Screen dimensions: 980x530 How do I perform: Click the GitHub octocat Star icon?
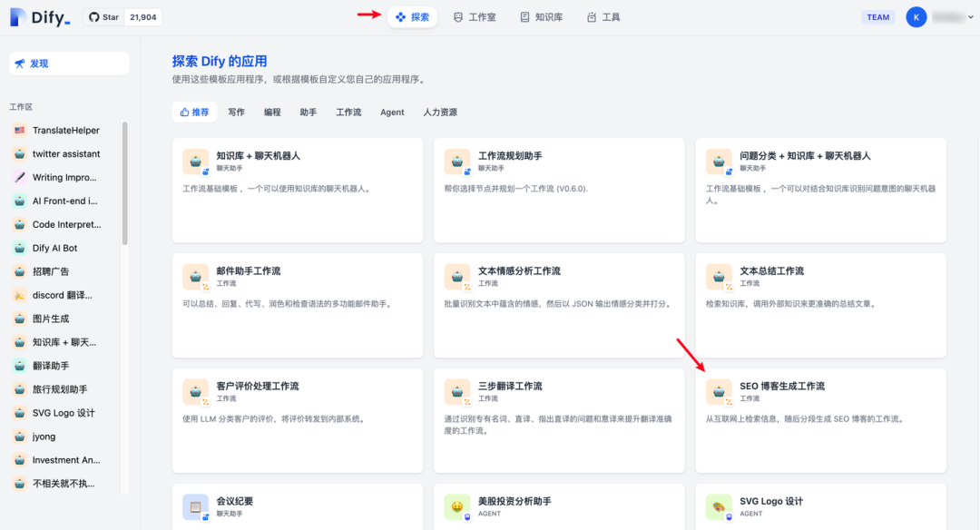[94, 15]
